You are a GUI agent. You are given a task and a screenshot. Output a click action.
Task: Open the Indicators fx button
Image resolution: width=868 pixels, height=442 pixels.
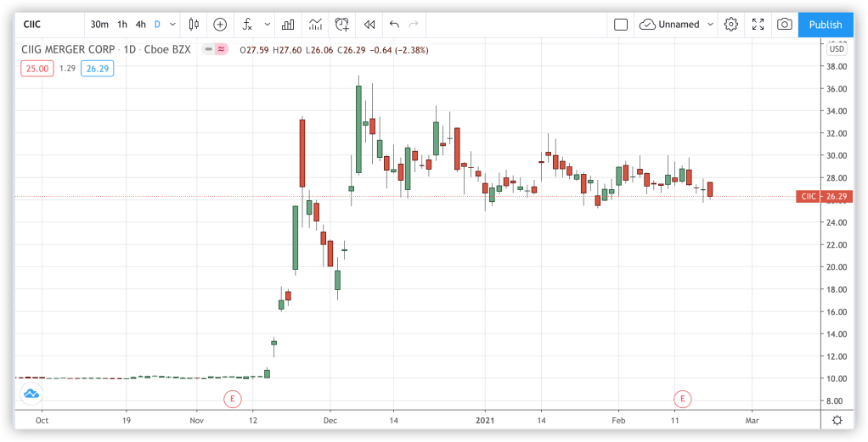coord(247,25)
